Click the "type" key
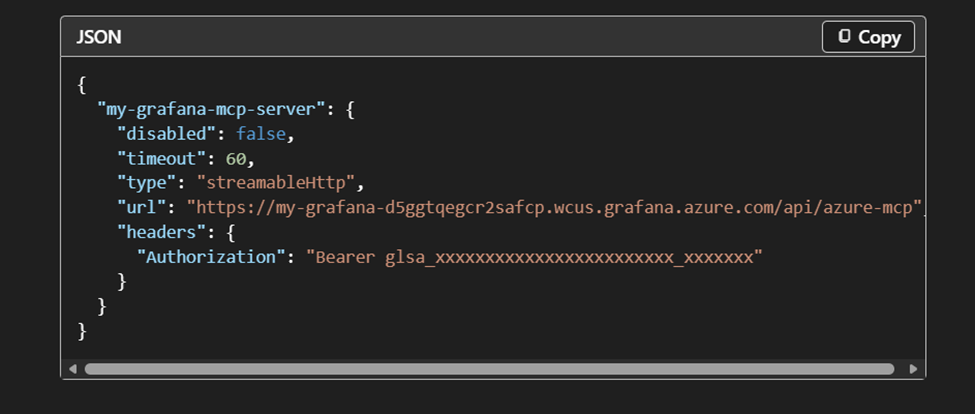The height and width of the screenshot is (414, 975). point(147,183)
